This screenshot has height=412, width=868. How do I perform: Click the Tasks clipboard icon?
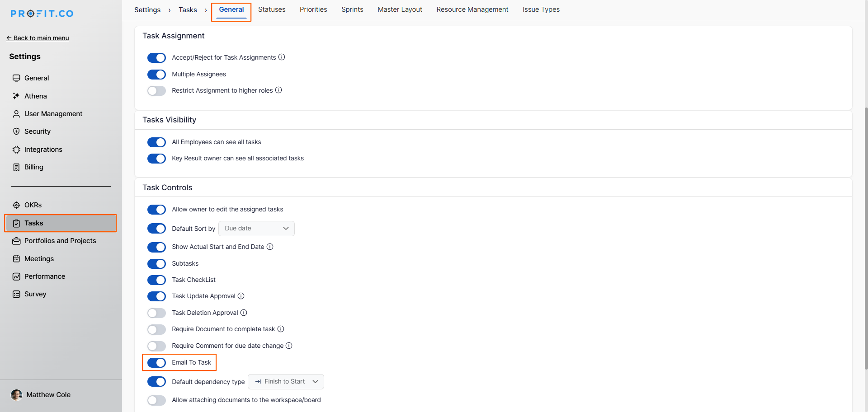16,223
